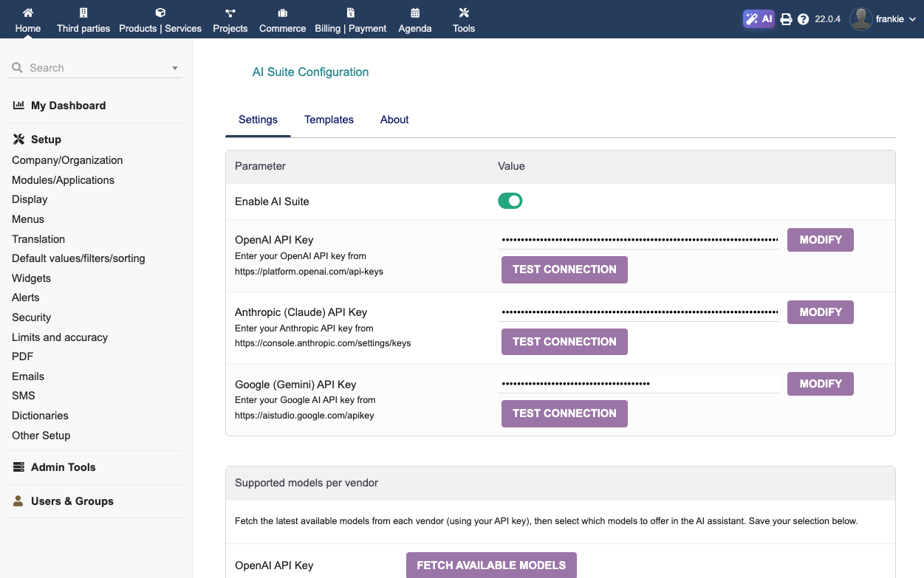Open the frankie user menu dropdown
This screenshot has width=924, height=578.
(x=883, y=19)
